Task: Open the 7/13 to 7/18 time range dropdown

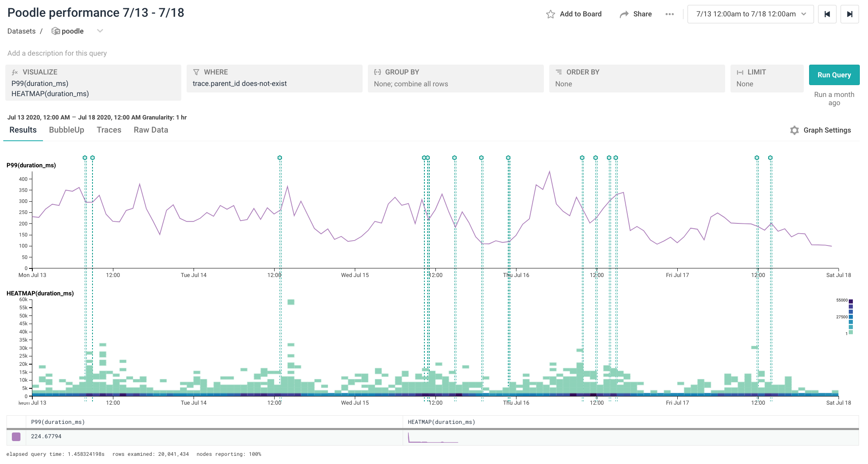Action: tap(751, 14)
